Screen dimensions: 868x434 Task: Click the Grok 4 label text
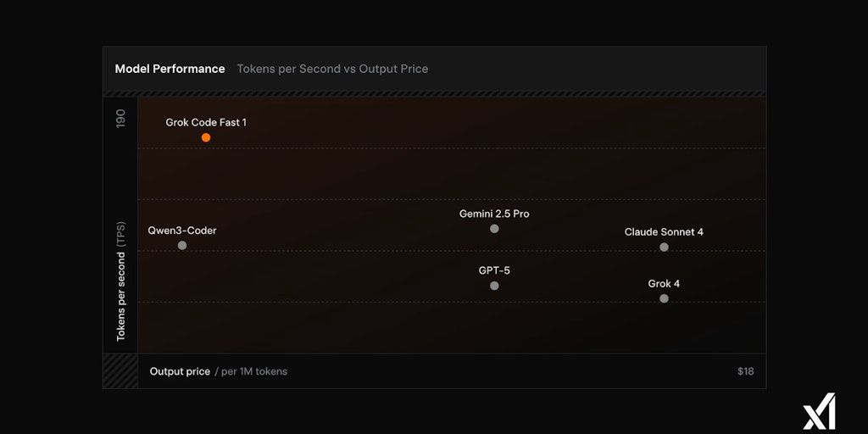[664, 284]
